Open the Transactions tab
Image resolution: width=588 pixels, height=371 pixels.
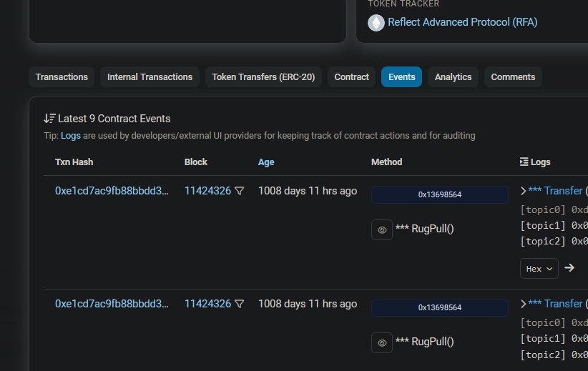pyautogui.click(x=62, y=76)
